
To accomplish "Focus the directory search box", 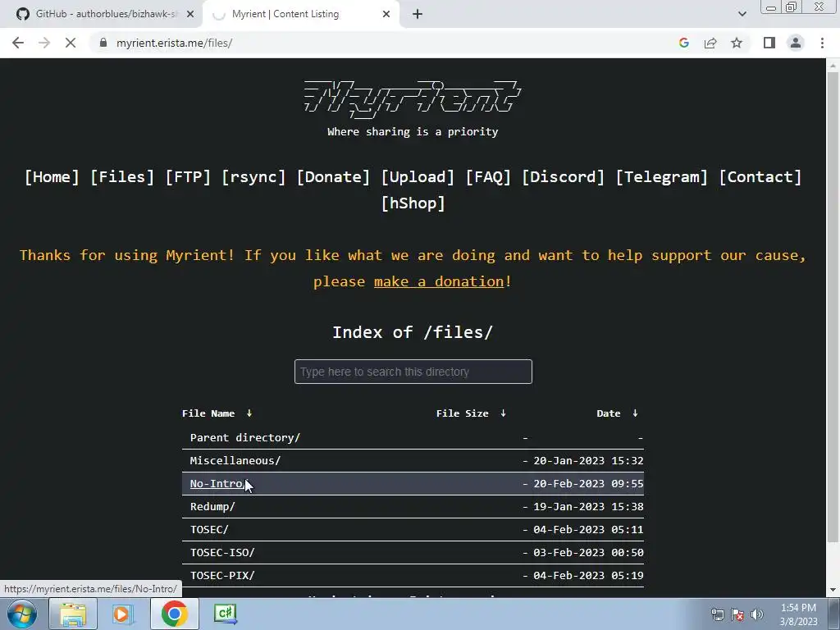I will tap(413, 372).
